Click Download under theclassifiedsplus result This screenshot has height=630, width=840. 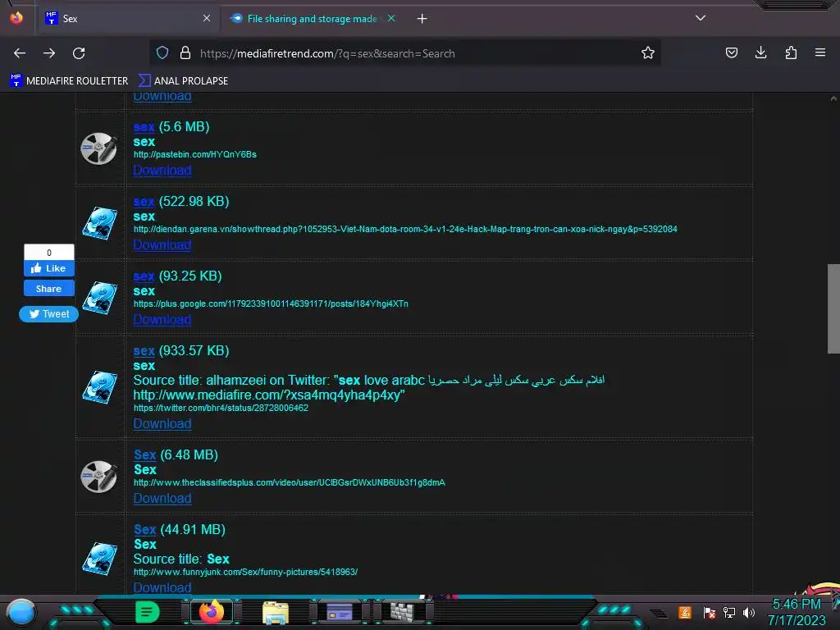click(162, 498)
